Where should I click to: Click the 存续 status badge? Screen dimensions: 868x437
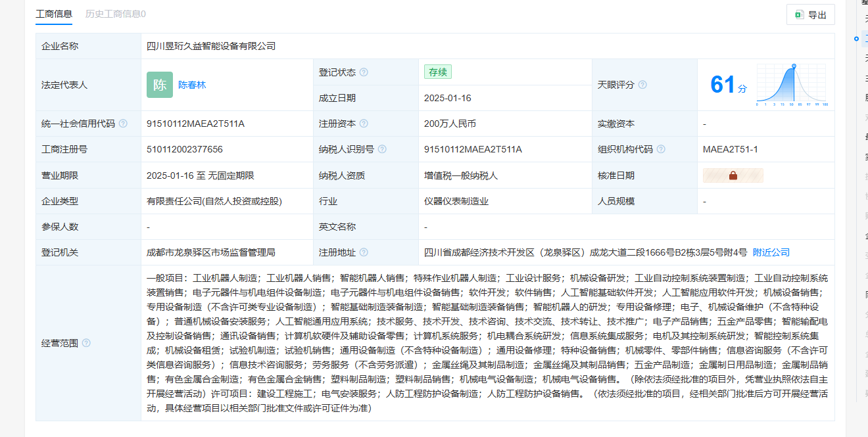click(x=438, y=72)
